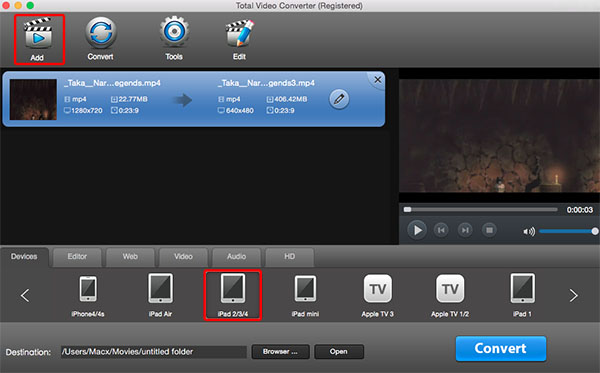Image resolution: width=600 pixels, height=373 pixels.
Task: Switch to the HD tab
Action: click(290, 257)
